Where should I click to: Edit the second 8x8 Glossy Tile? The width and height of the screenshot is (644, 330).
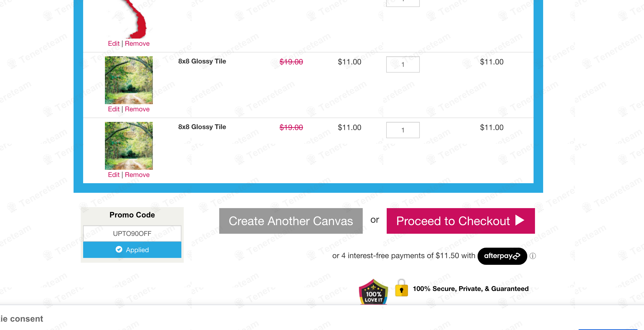click(x=114, y=175)
